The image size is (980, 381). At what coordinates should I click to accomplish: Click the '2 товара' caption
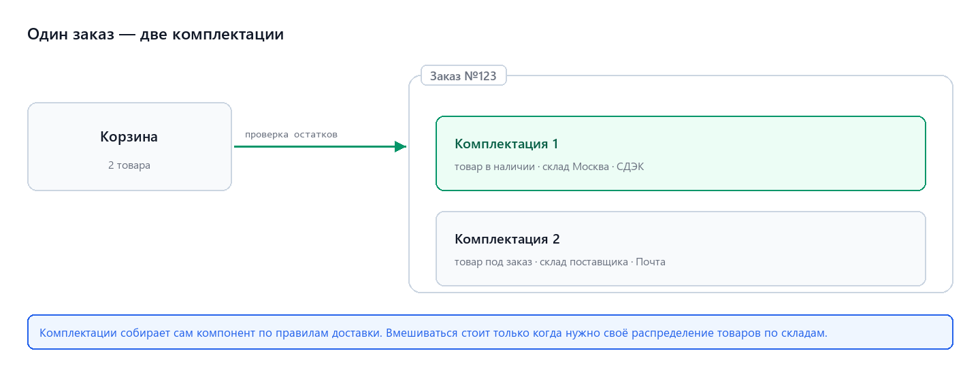[x=129, y=165]
